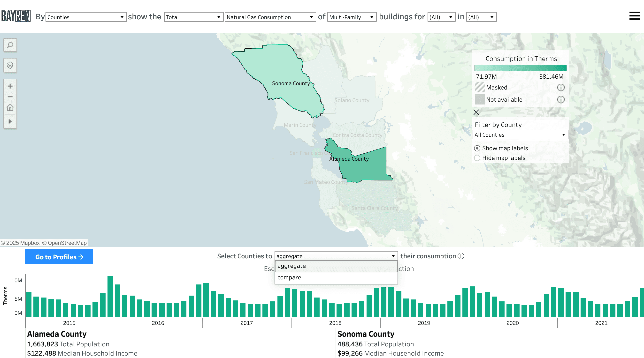Click San Mateo County on the map
This screenshot has height=358, width=644.
pos(326,182)
